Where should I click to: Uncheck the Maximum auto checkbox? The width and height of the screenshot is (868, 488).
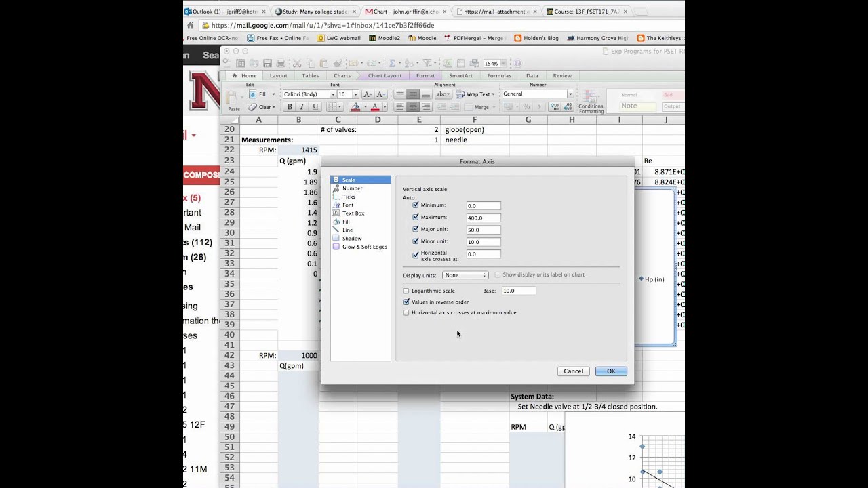[x=416, y=217]
